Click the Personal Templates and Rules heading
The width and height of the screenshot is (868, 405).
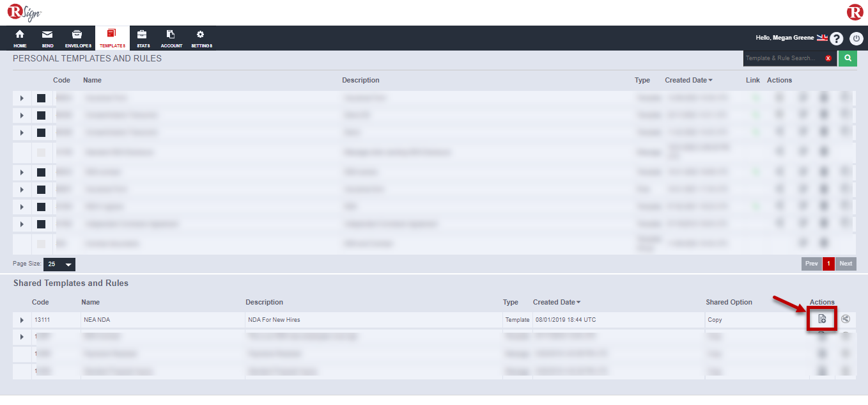coord(88,58)
